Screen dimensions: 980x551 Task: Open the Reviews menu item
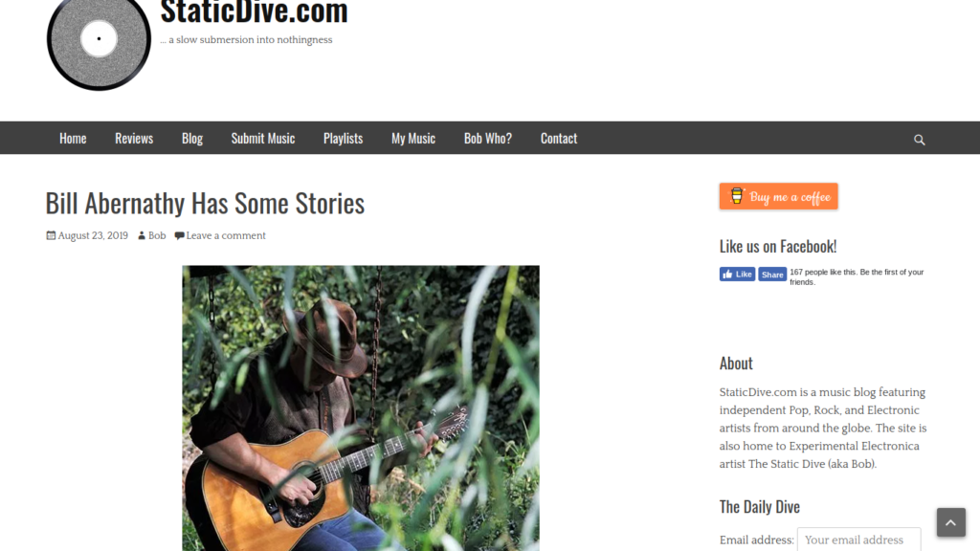coord(134,138)
